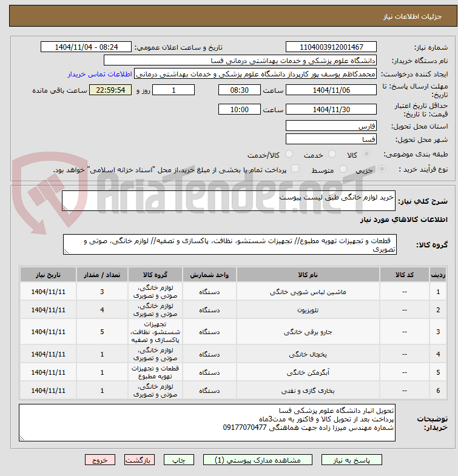
Task: Select the خدمت radio button
Action: [332, 154]
